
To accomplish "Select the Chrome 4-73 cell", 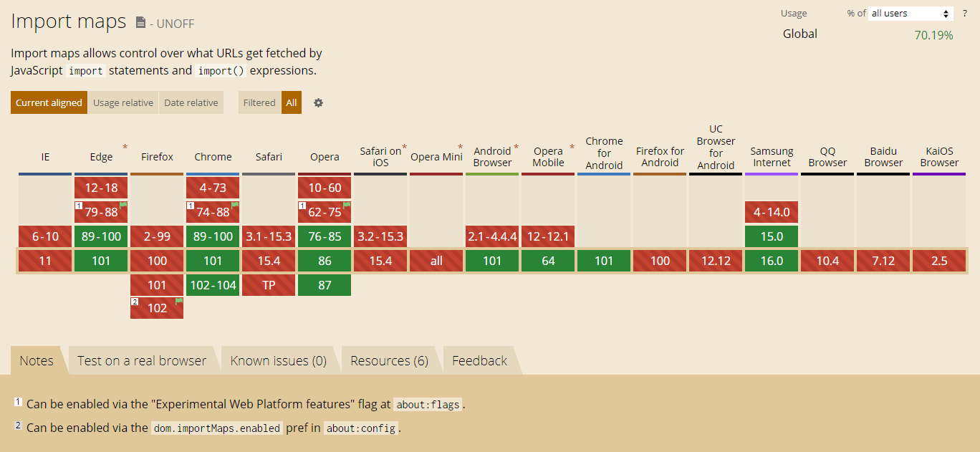I will coord(213,188).
